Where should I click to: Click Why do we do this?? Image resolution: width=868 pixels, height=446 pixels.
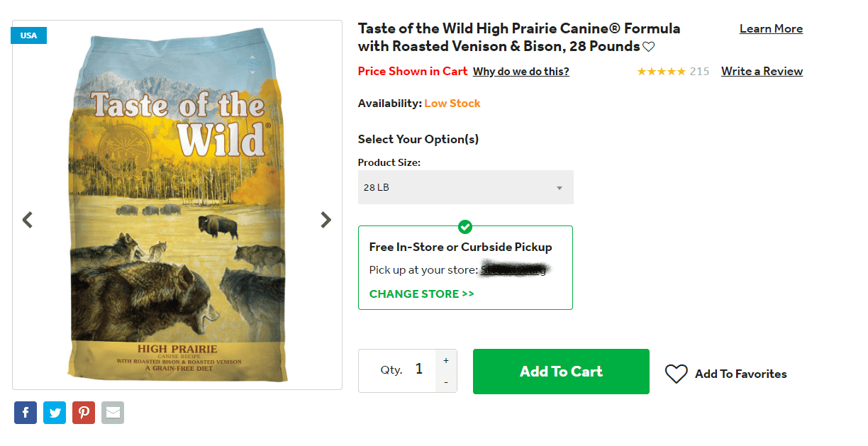521,71
